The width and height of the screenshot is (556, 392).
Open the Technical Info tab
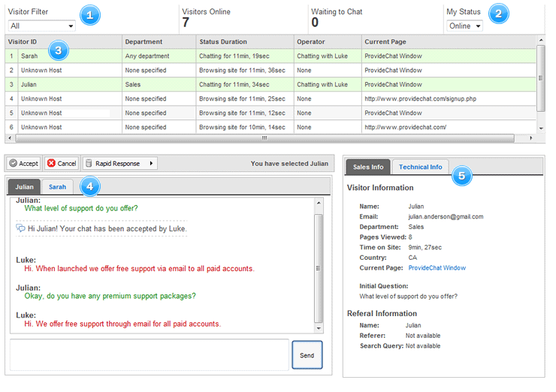tap(420, 167)
